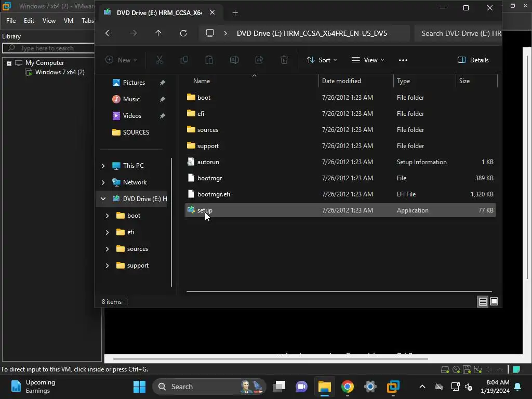The height and width of the screenshot is (399, 532).
Task: Click VMware Library search box
Action: pyautogui.click(x=48, y=48)
